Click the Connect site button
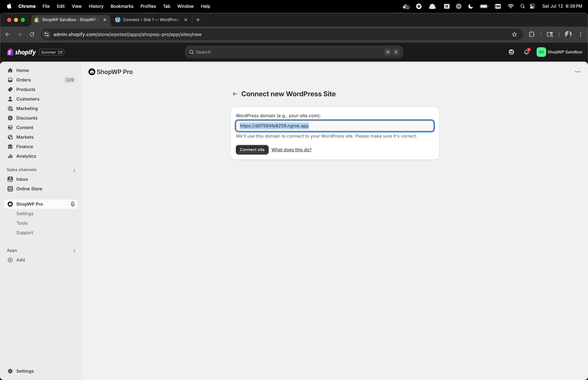 (252, 150)
